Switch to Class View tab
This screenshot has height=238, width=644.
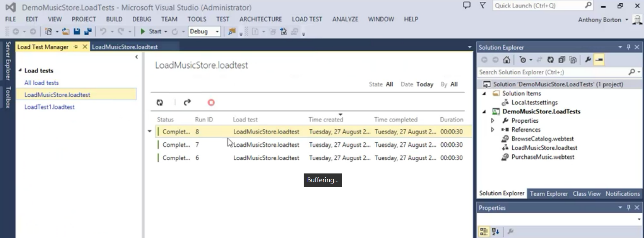tap(586, 194)
